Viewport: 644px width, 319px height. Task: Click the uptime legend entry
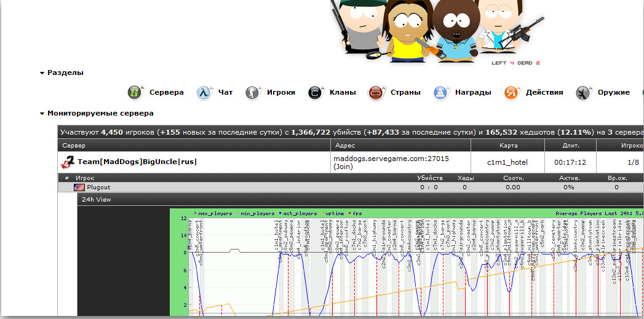pyautogui.click(x=333, y=213)
